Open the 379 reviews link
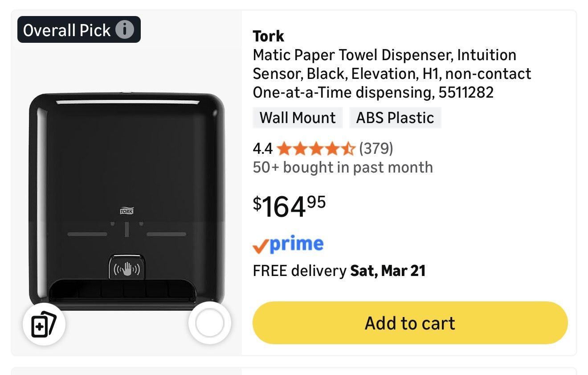The height and width of the screenshot is (375, 588). click(x=376, y=148)
